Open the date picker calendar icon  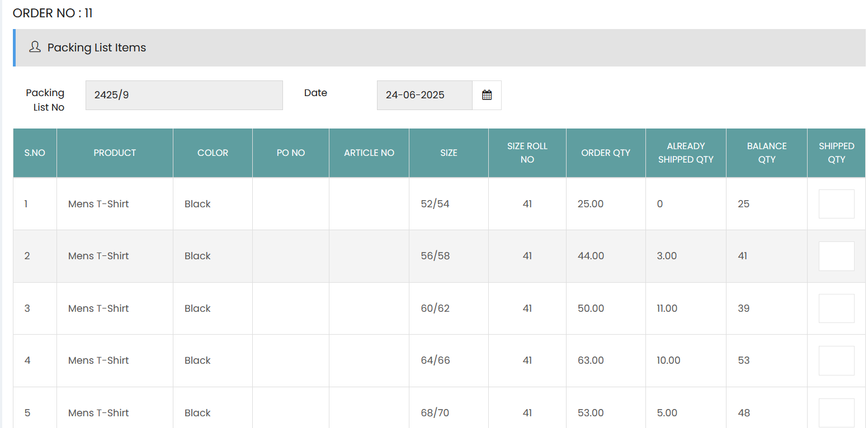487,95
